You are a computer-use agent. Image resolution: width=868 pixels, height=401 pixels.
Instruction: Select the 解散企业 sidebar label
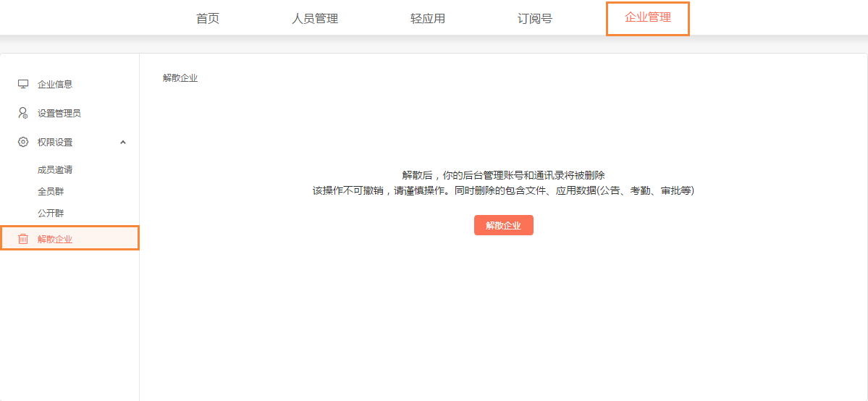pyautogui.click(x=55, y=239)
